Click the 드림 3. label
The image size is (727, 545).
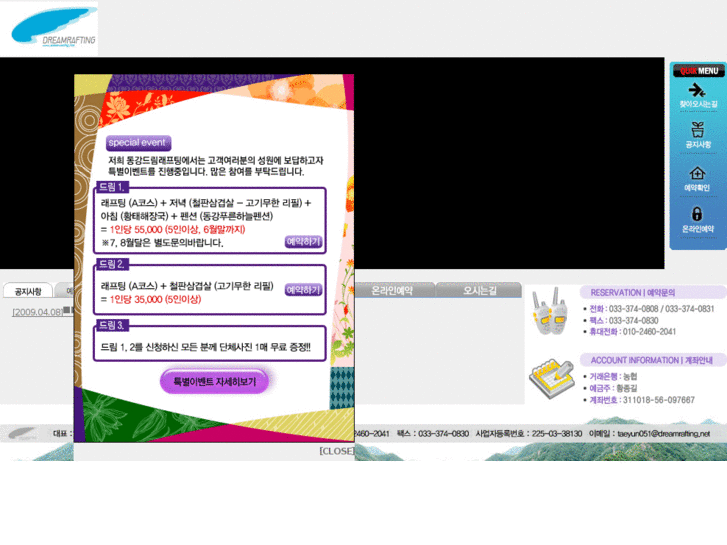pos(112,325)
